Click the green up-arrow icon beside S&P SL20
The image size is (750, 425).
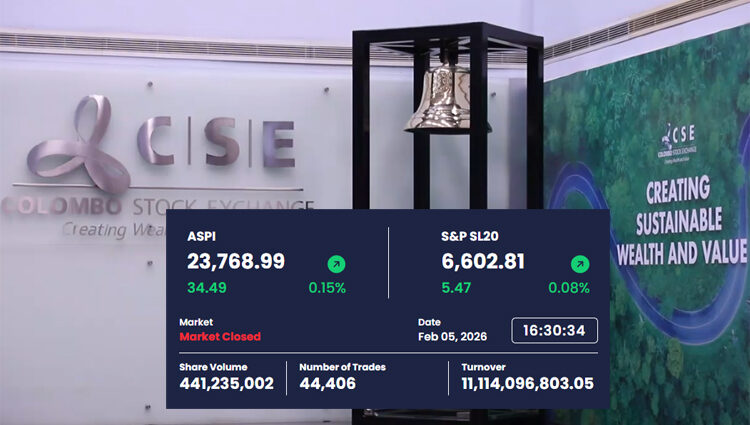point(580,264)
